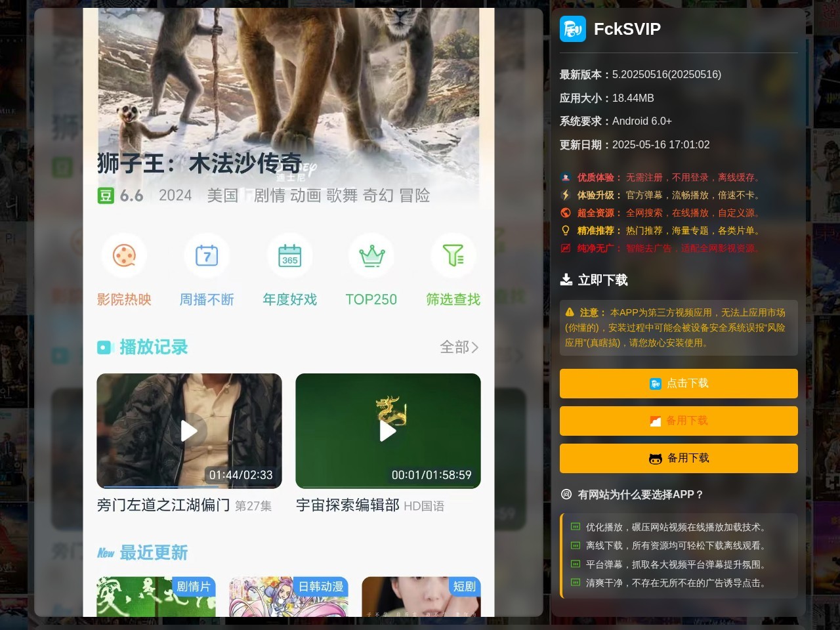Screen dimensions: 840x630
Task: Open the 最近更新 section header
Action: pos(152,553)
